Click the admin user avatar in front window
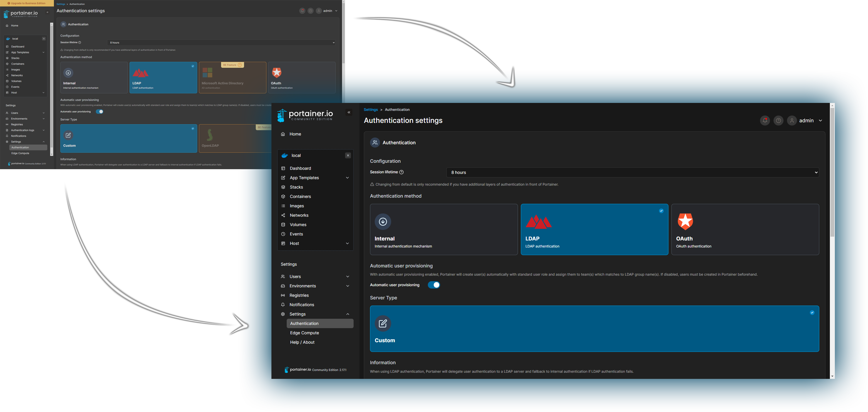This screenshot has width=868, height=412. pos(792,121)
